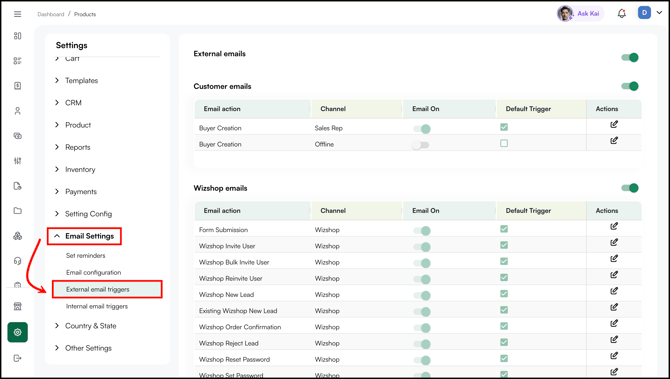Edit the Wizshop Reject Lead action

(x=614, y=340)
